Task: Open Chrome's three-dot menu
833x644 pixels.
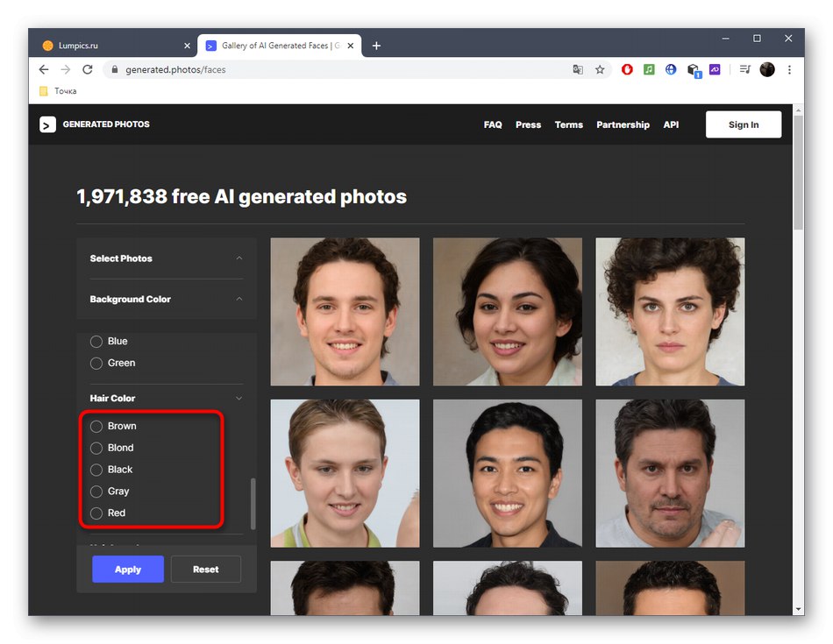Action: (x=787, y=69)
